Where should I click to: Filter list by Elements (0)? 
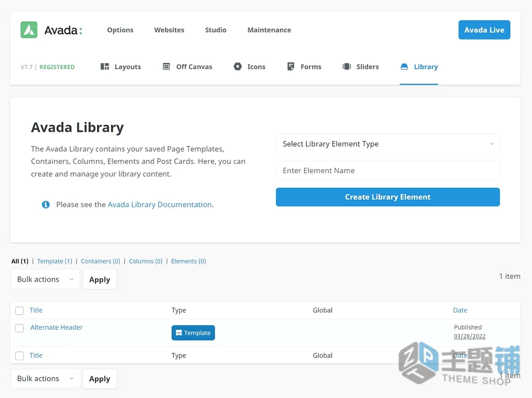(x=188, y=261)
